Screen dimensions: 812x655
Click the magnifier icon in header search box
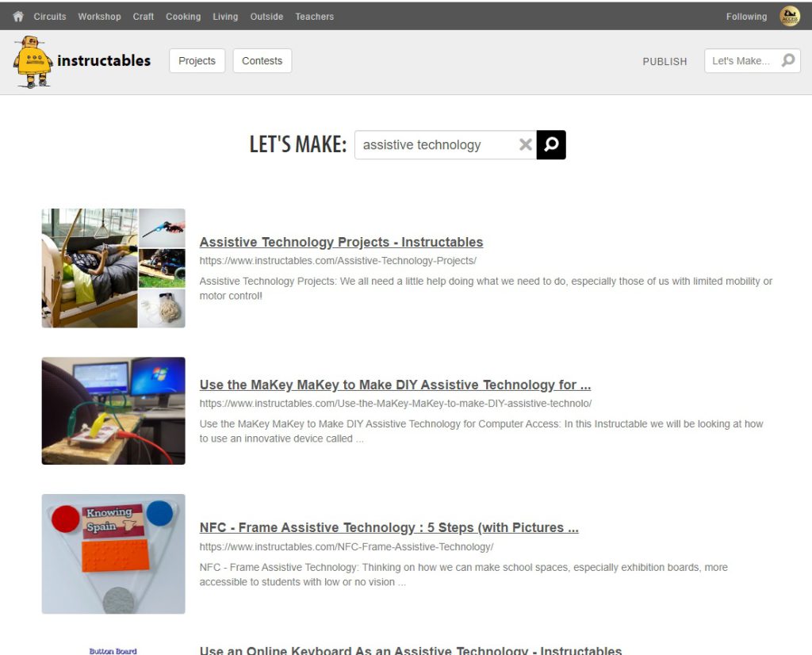click(x=788, y=60)
